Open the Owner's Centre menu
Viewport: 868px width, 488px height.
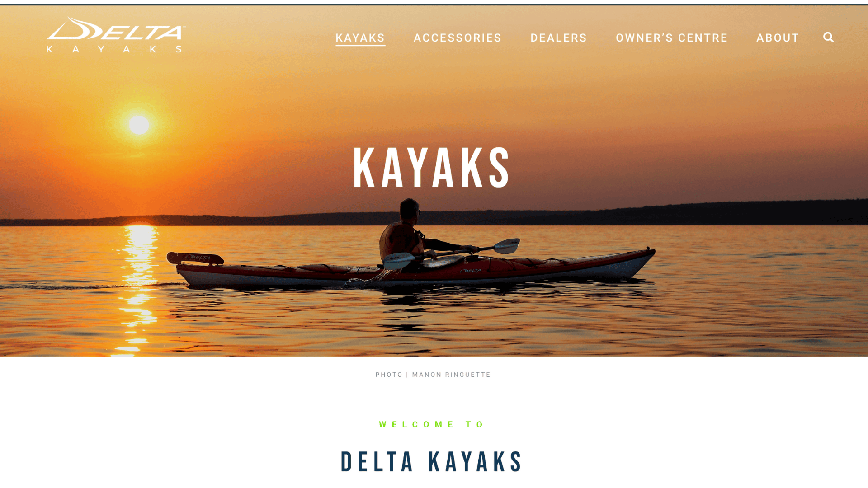click(672, 38)
